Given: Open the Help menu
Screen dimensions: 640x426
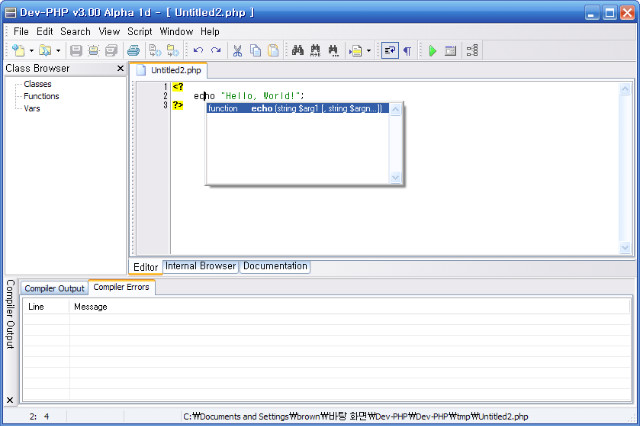Looking at the screenshot, I should (210, 31).
